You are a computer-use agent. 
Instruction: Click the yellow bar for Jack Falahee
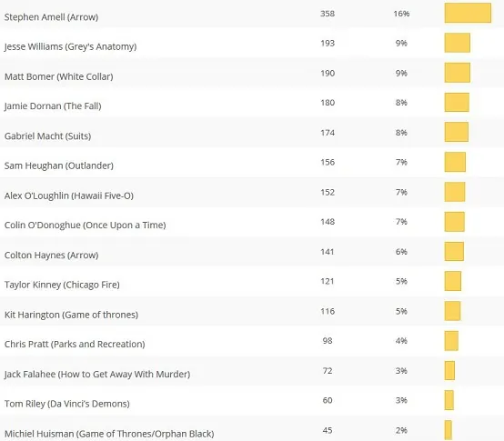click(449, 370)
